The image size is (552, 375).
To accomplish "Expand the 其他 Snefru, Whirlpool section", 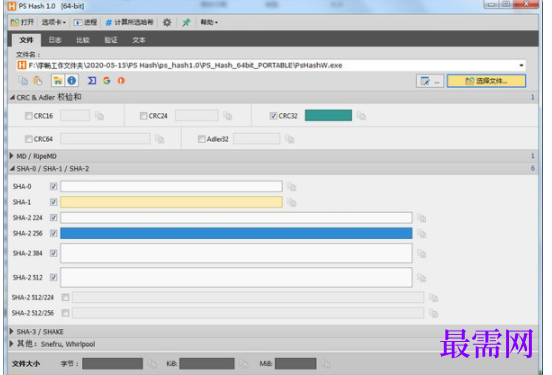I will point(12,344).
